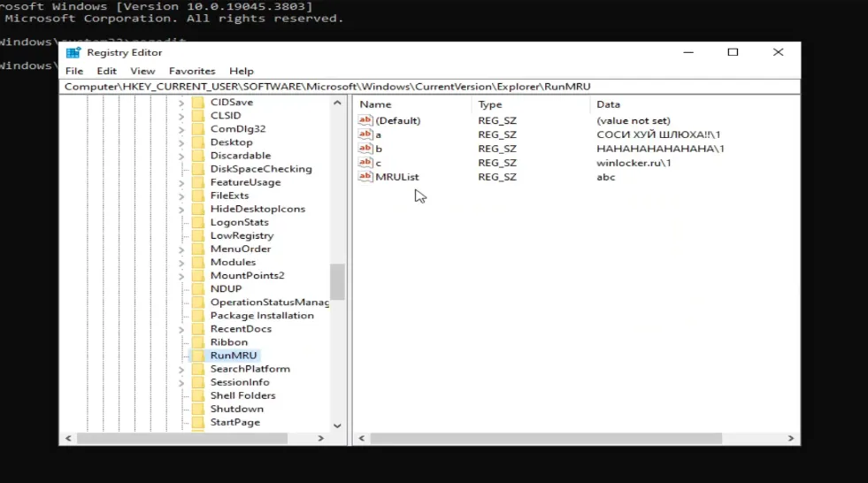Sort values by Type column header
868x483 pixels.
pos(531,104)
